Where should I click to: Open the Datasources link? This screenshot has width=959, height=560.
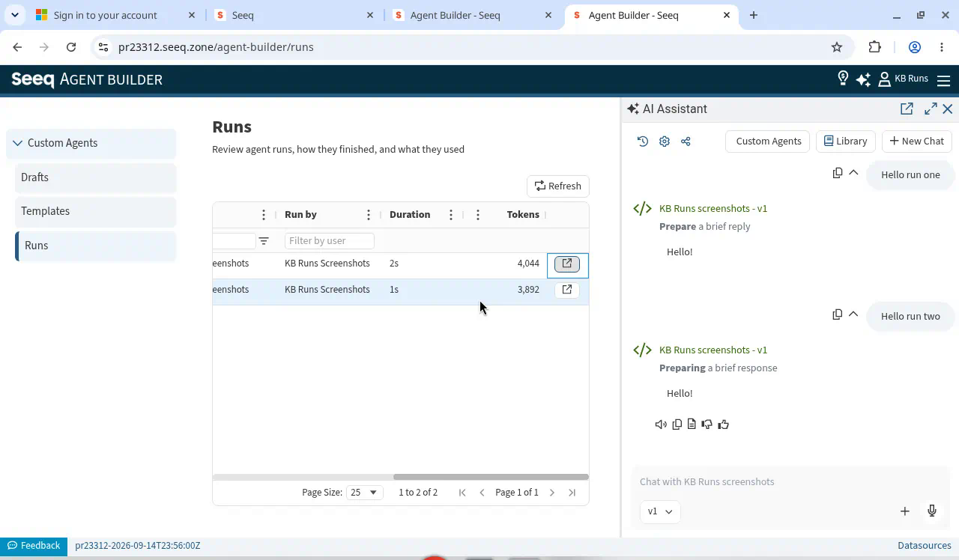(925, 546)
